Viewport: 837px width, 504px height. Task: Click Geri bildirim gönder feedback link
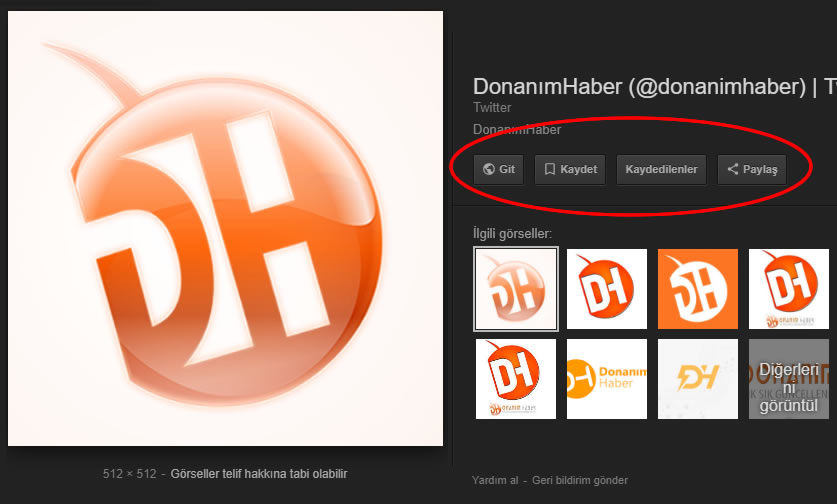580,480
